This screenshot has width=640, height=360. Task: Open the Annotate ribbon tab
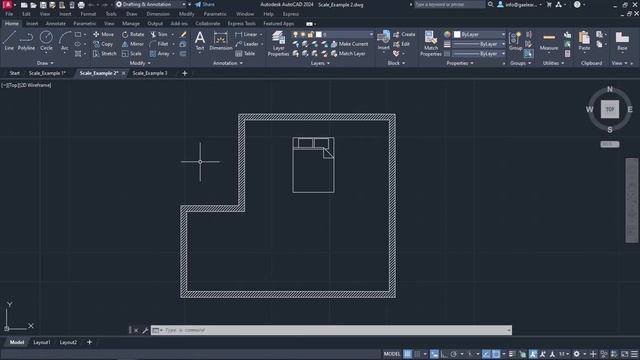pos(56,24)
